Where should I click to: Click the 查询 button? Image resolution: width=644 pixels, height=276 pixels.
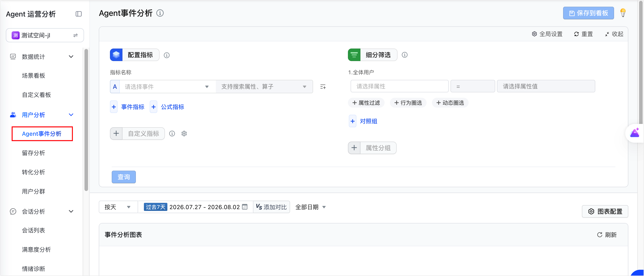click(x=124, y=177)
